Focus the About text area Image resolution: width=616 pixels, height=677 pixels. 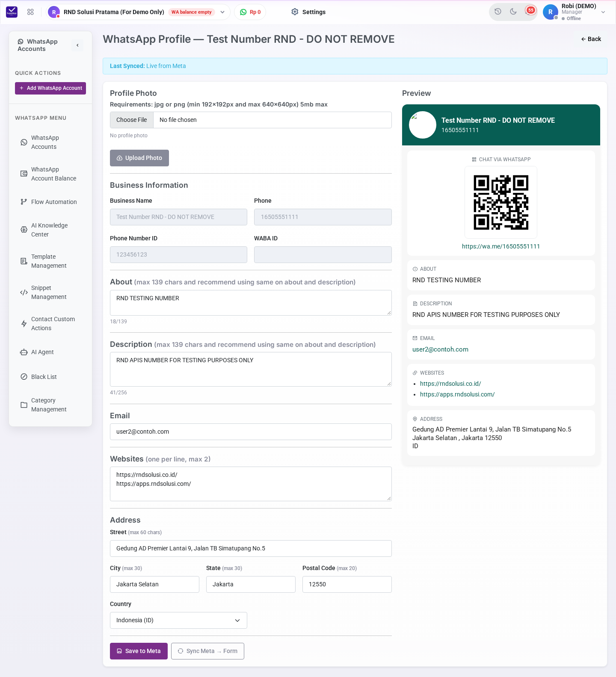251,303
